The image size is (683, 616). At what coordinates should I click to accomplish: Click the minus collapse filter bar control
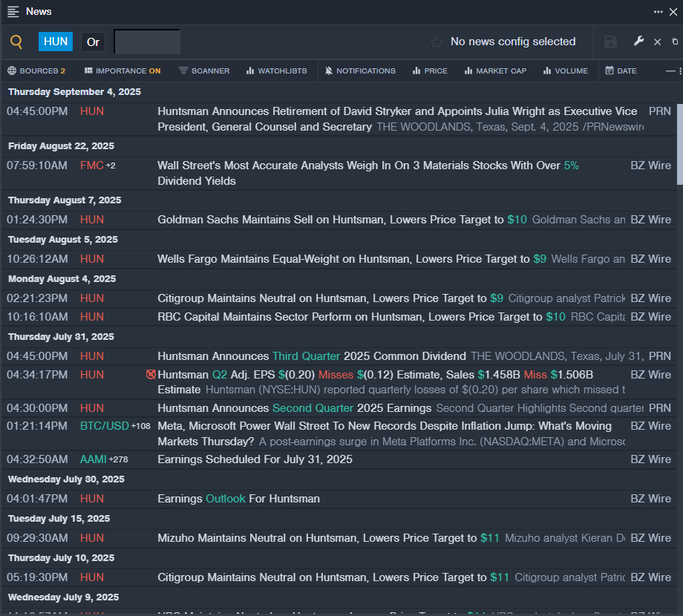(670, 71)
